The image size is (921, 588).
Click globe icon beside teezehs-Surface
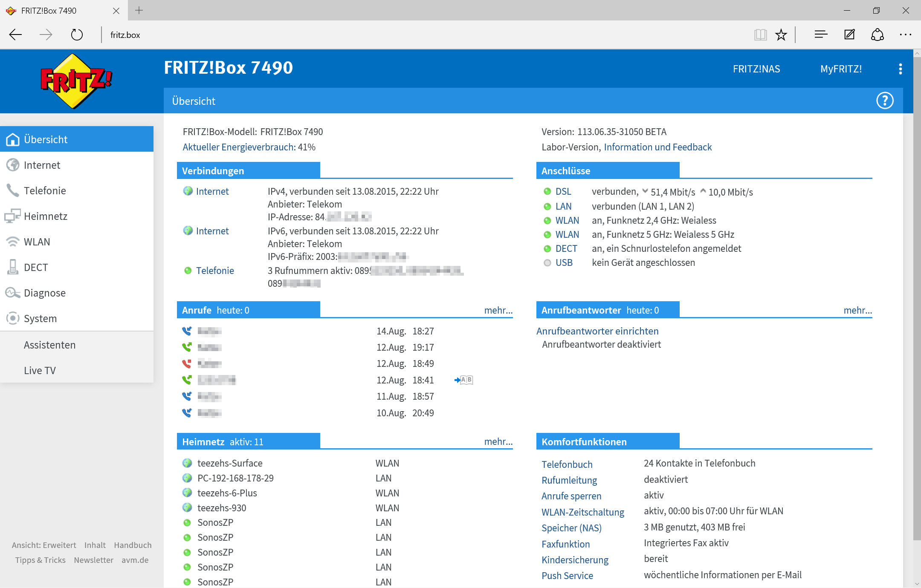187,463
